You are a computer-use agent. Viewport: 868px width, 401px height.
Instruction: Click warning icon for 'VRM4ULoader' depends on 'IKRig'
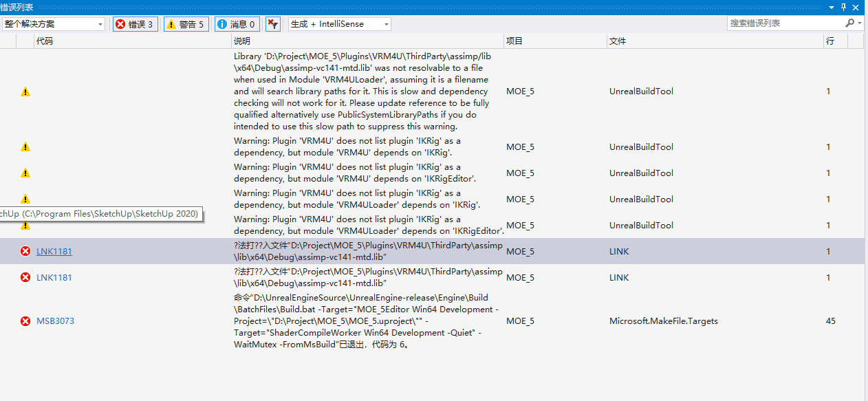[x=25, y=199]
